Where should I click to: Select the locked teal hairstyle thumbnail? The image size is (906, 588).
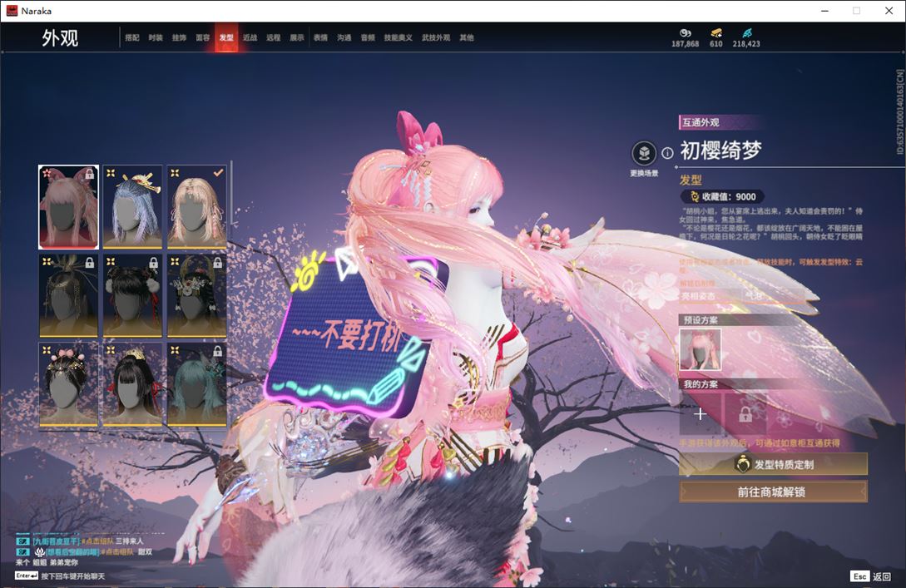196,384
